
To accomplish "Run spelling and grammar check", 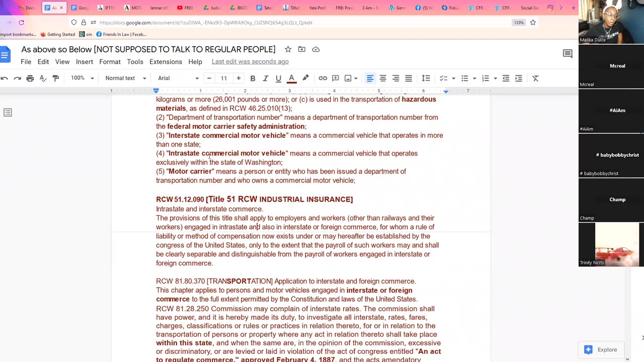I will pos(43,78).
